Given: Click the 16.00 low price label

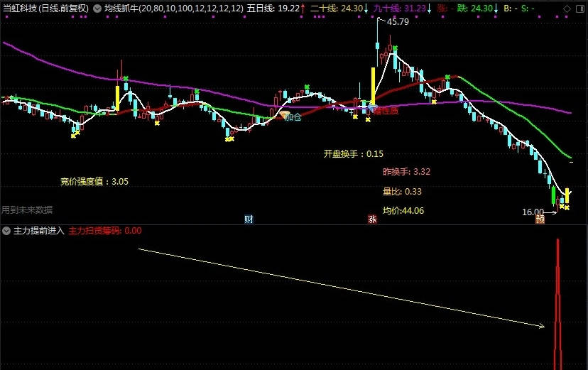Looking at the screenshot, I should [x=533, y=212].
